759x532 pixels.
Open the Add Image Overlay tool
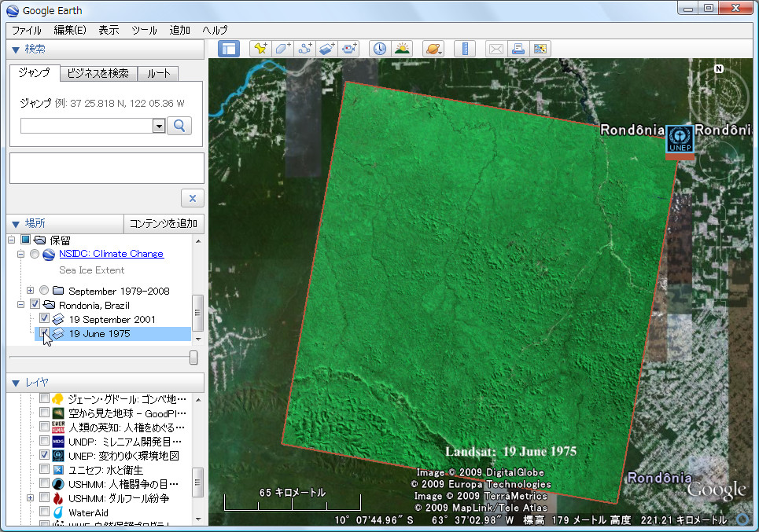tap(326, 48)
